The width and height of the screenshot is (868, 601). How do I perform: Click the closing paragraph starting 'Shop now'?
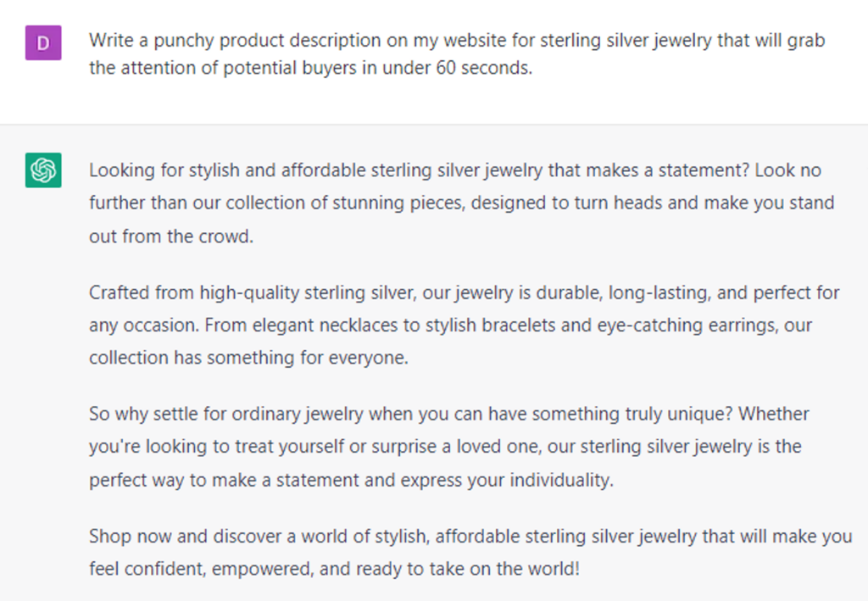point(470,552)
